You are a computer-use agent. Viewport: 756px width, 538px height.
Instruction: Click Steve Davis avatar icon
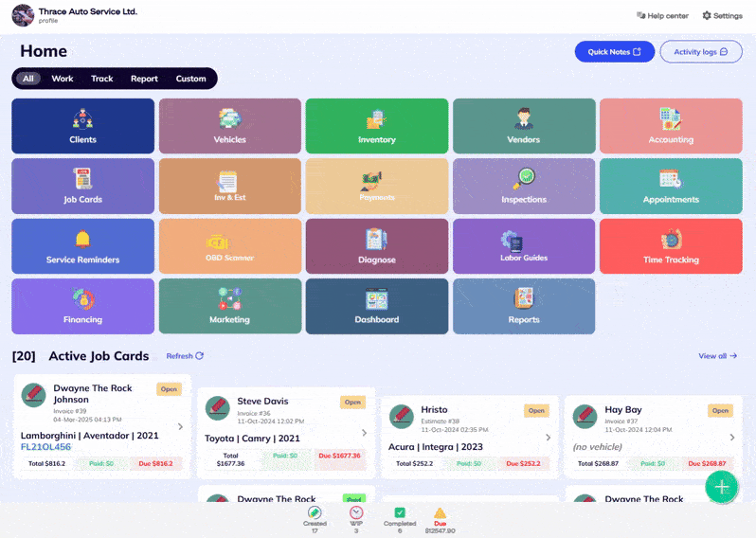point(218,408)
